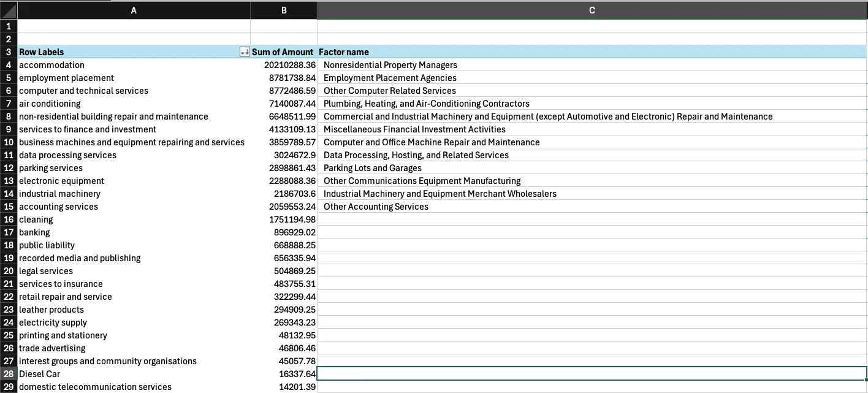Click the Factor name header cell
Viewport: 868px width, 393px height.
click(592, 52)
